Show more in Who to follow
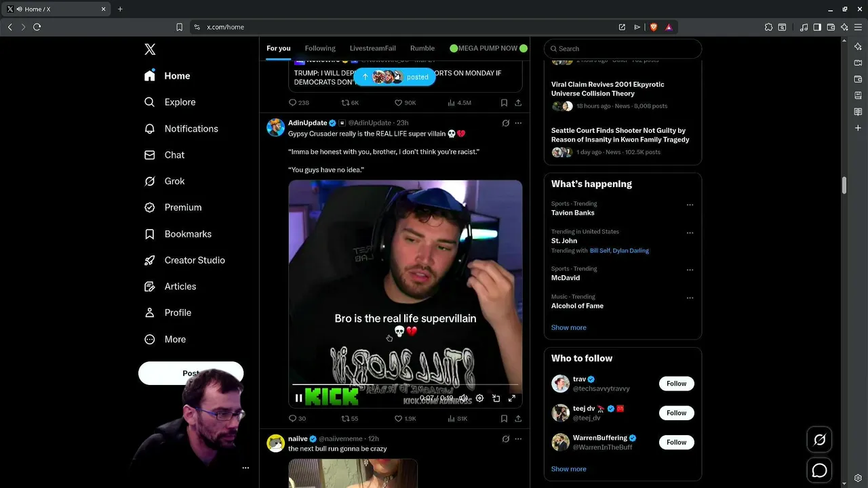The height and width of the screenshot is (488, 868). 568,469
